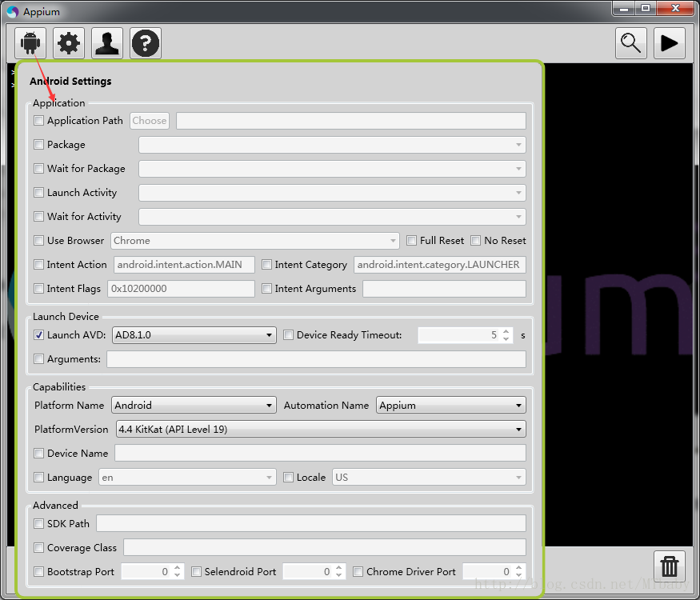Click the Device Name text field
700x600 pixels.
click(320, 454)
